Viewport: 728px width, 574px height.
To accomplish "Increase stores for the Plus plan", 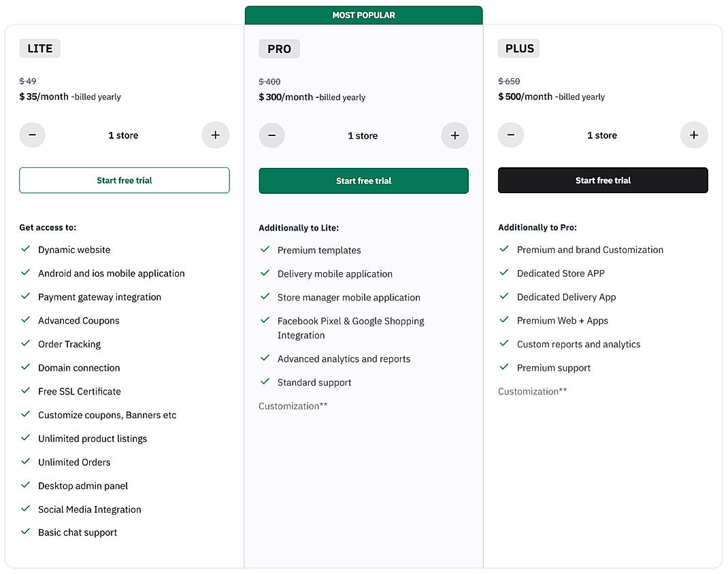I will 694,135.
